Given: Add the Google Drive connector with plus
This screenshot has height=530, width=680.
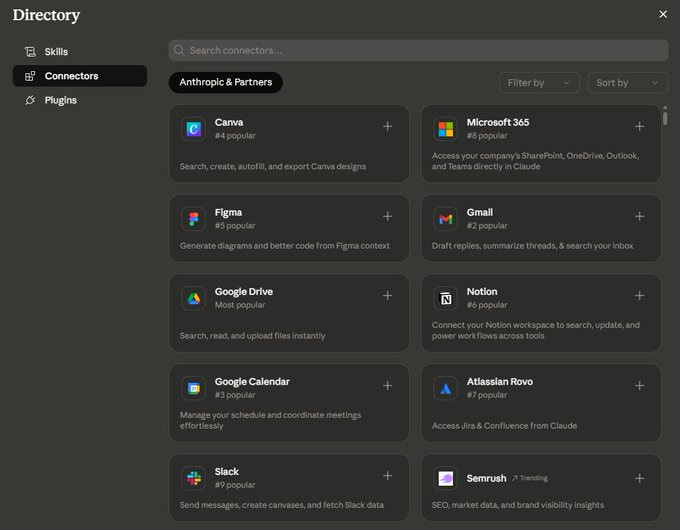Looking at the screenshot, I should point(387,295).
